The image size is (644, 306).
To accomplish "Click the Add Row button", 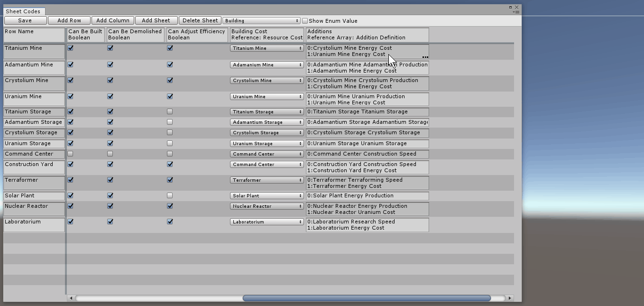I will pos(69,20).
